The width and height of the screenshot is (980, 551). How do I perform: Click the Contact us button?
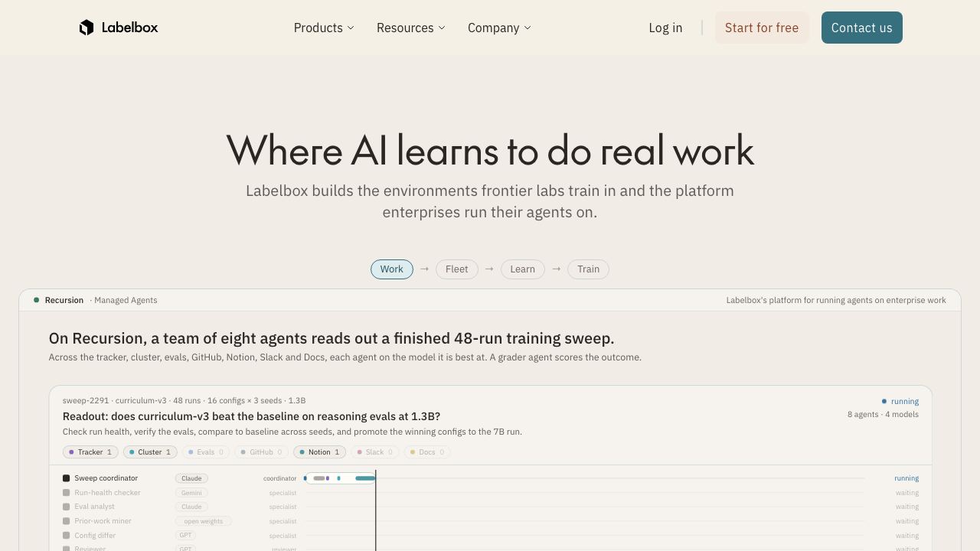(x=862, y=28)
